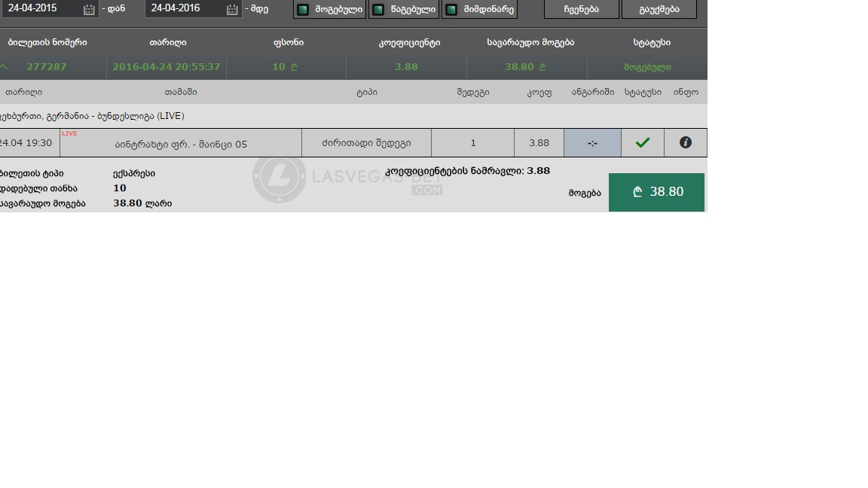This screenshot has height=488, width=868.
Task: Click the კოეფიციენტების ნამრავლი: 3.88 text
Action: [x=467, y=171]
